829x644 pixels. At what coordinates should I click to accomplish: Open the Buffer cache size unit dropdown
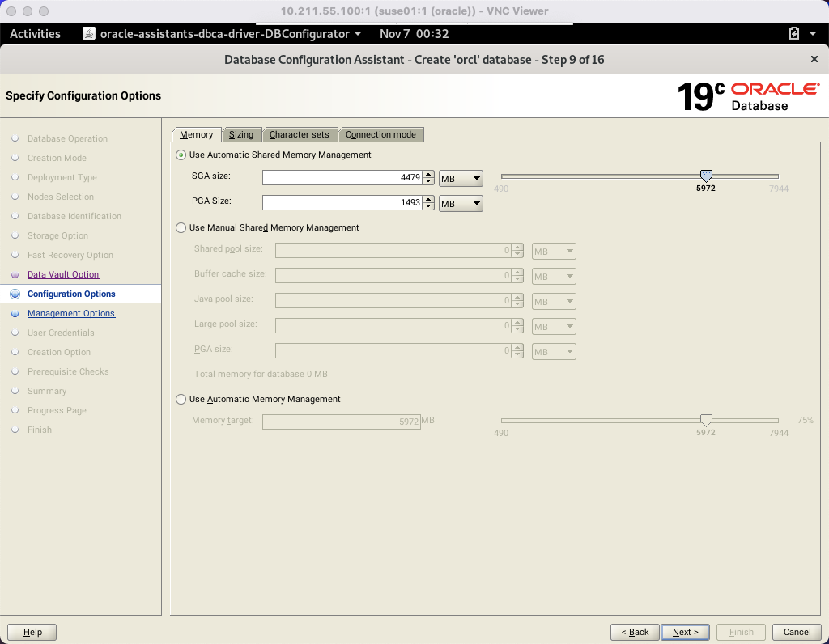[x=554, y=277]
